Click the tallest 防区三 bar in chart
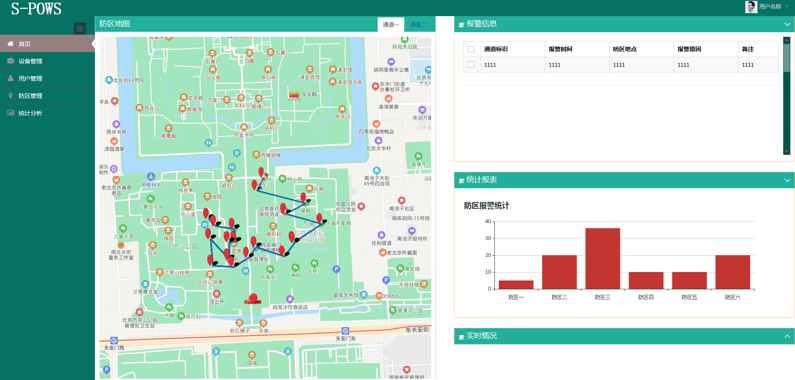Image resolution: width=795 pixels, height=380 pixels. (x=602, y=258)
